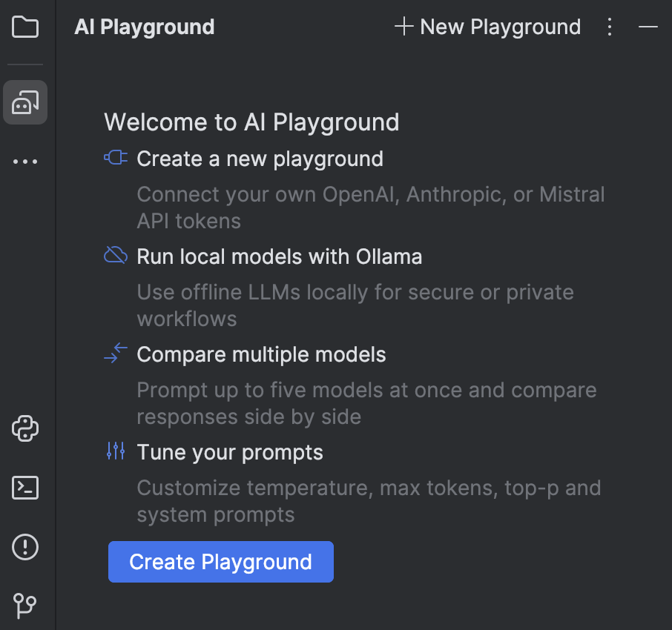The image size is (672, 630).
Task: Open the Python Packages tool window
Action: [25, 428]
